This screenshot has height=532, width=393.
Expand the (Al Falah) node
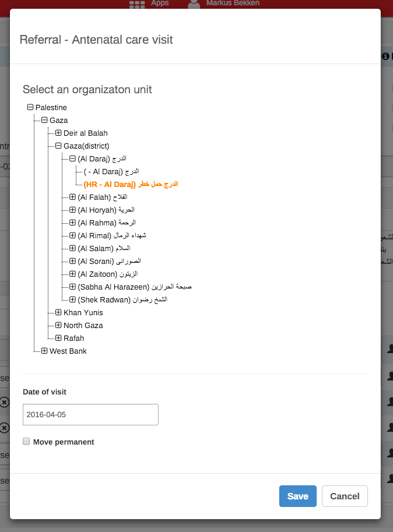[x=72, y=197]
